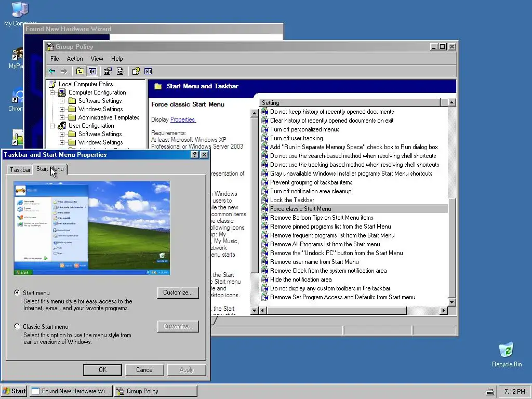This screenshot has height=399, width=532.
Task: Expand Administrative Templates under Computer Configuration
Action: (62, 117)
